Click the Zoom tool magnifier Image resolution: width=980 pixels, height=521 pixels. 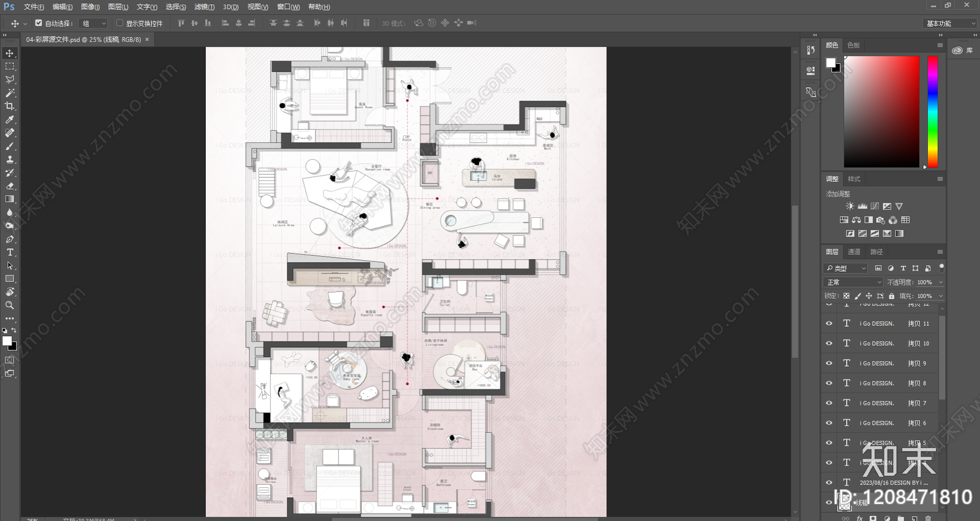(x=10, y=305)
